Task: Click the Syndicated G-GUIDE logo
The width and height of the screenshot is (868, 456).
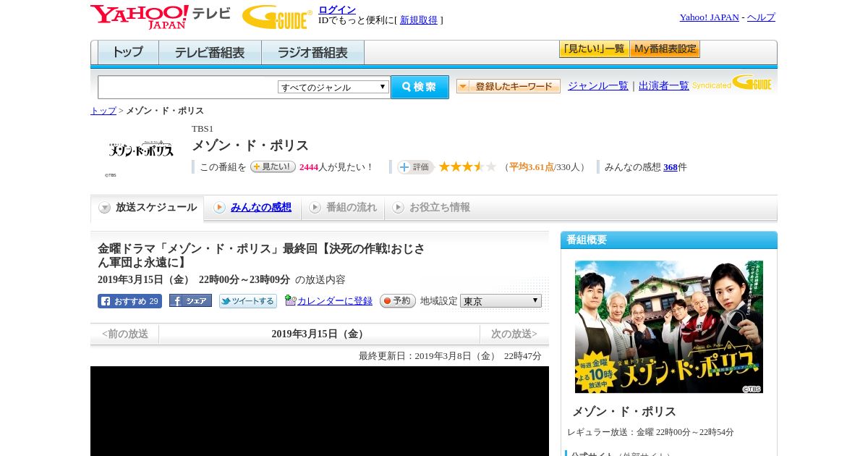Action: (x=732, y=83)
